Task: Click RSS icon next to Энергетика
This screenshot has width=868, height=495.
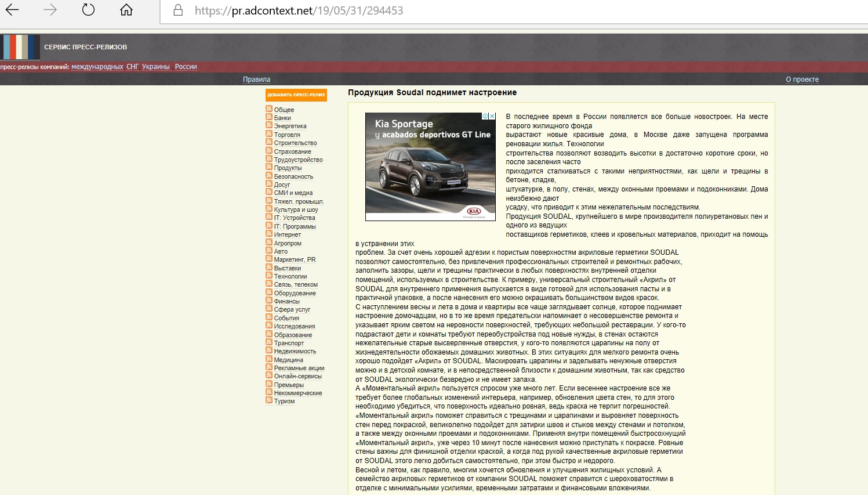Action: click(269, 125)
